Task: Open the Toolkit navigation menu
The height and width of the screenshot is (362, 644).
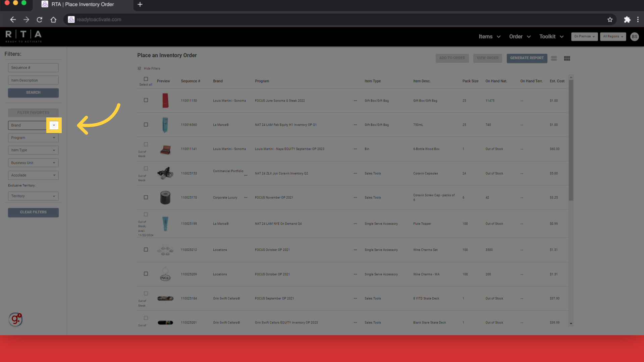Action: [551, 37]
